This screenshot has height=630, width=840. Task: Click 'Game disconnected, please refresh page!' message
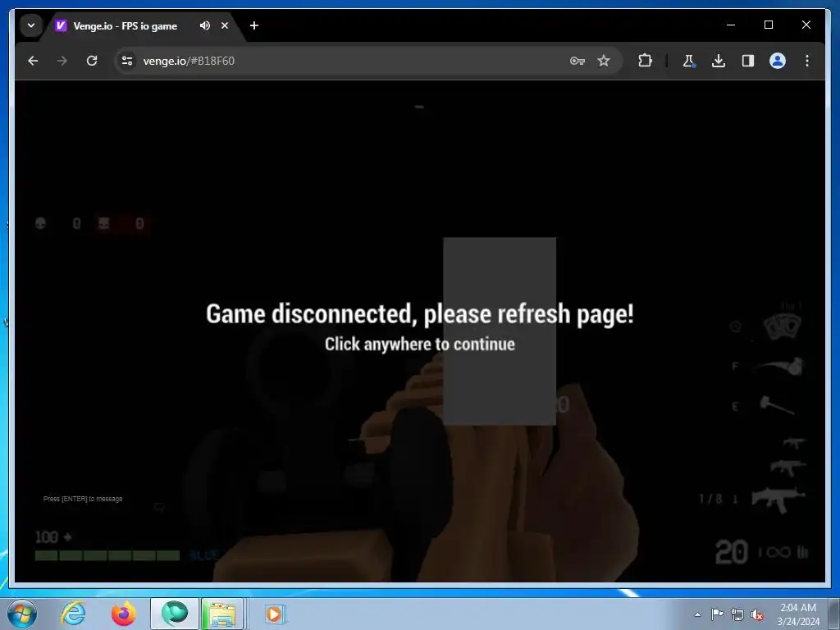[419, 314]
